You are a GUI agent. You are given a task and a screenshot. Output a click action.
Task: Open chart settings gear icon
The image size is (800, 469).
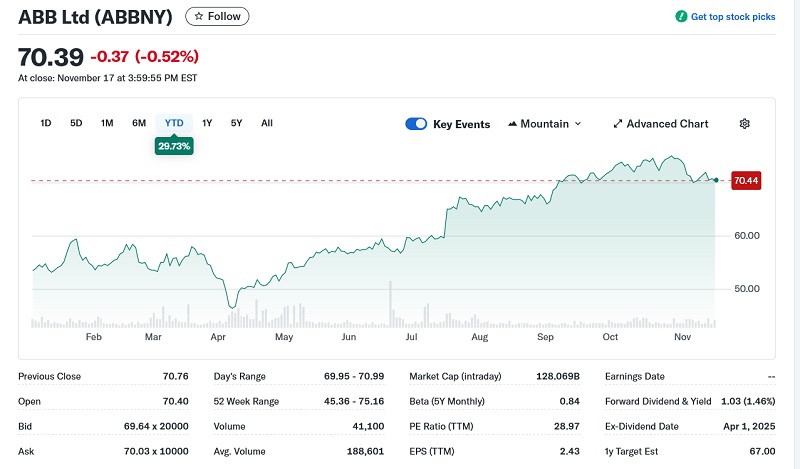click(x=744, y=124)
